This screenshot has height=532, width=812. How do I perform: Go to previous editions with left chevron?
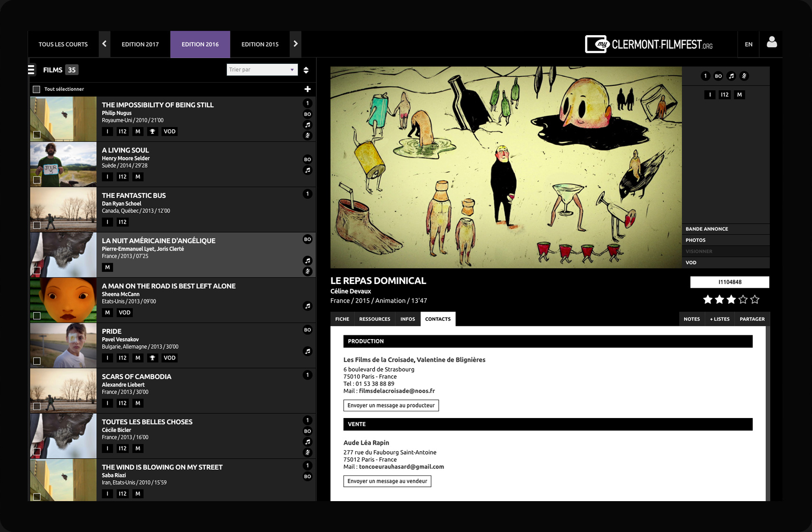pyautogui.click(x=104, y=44)
